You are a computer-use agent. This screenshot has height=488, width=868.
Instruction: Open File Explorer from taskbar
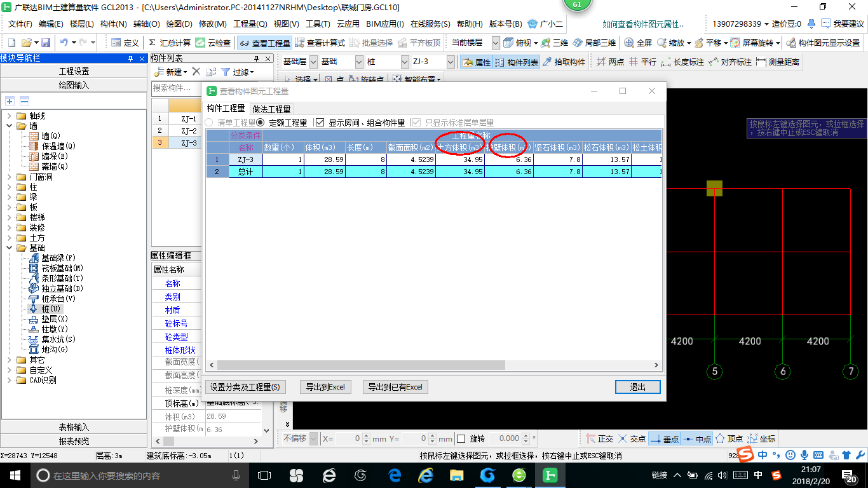pos(456,475)
